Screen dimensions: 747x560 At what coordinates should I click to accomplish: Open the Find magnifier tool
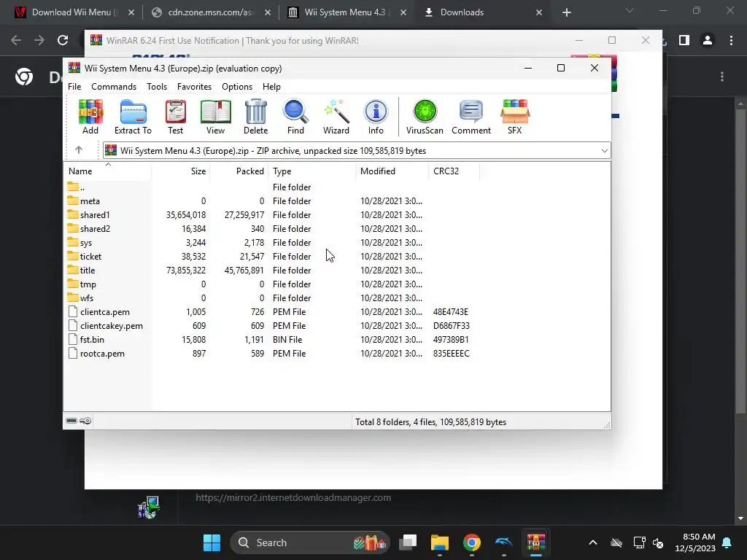tap(295, 117)
